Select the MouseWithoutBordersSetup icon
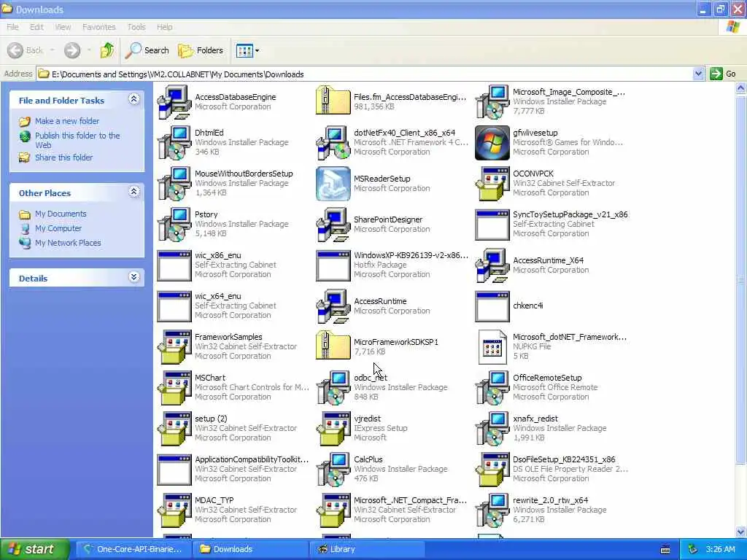This screenshot has width=747, height=560. (x=174, y=183)
